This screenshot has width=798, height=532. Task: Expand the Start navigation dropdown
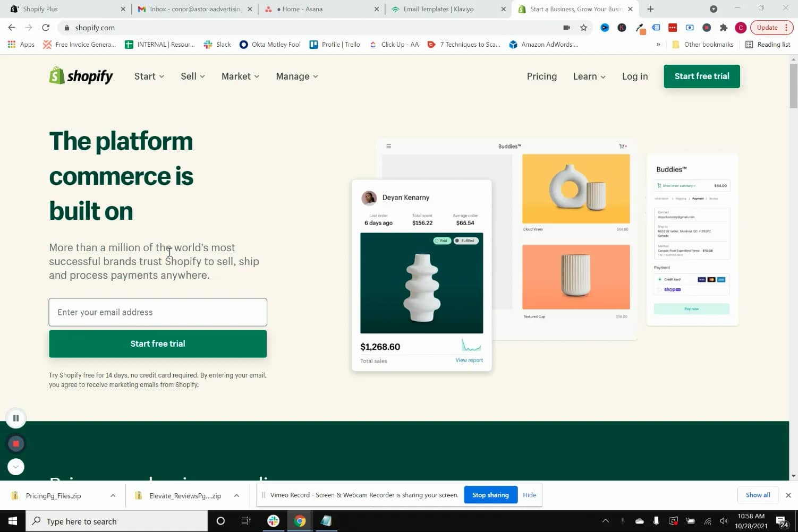149,76
